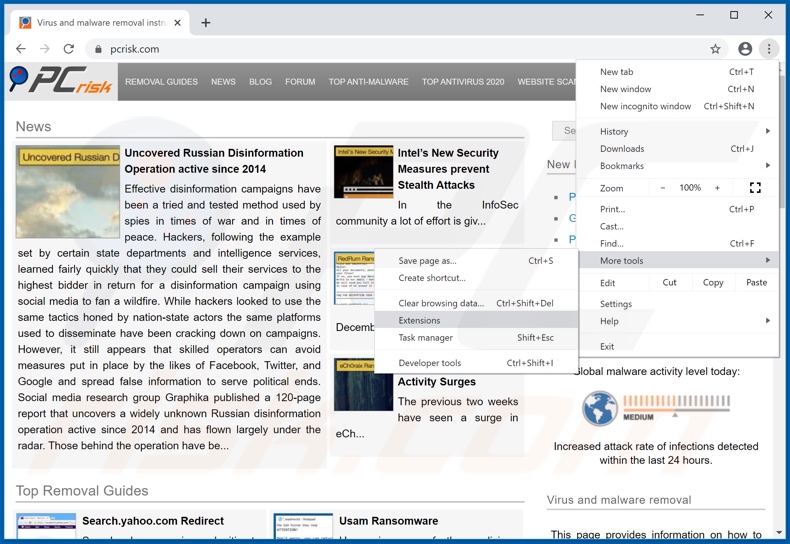This screenshot has height=544, width=790.
Task: Expand the Bookmarks submenu
Action: point(680,166)
